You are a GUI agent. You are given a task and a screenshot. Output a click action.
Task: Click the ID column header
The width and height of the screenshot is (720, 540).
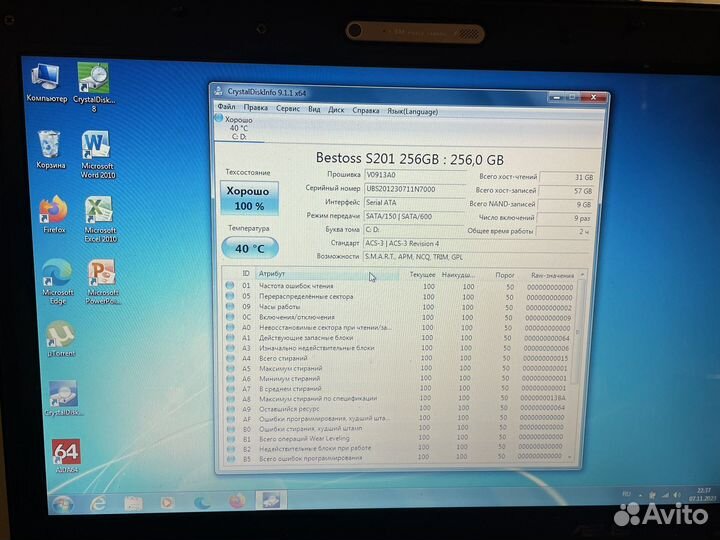246,273
